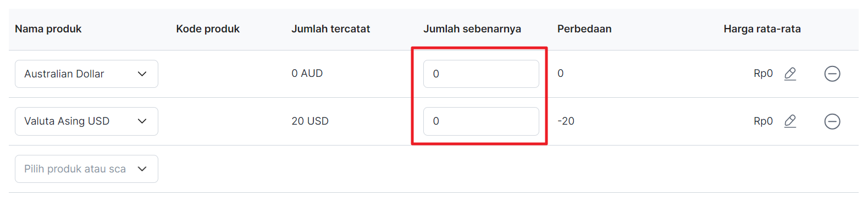Click the Rp0 price in Australian Dollar row
Screen dimensions: 868x201
763,74
